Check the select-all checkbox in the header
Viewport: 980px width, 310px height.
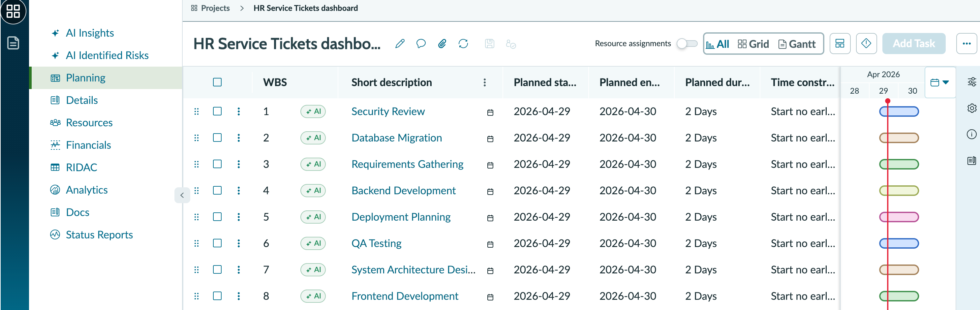[217, 82]
